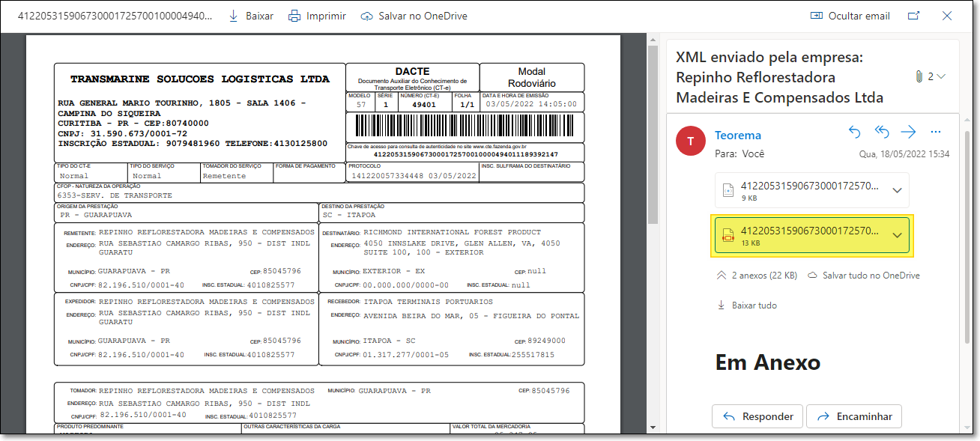Click the XML file icon of first attachment

pyautogui.click(x=728, y=190)
